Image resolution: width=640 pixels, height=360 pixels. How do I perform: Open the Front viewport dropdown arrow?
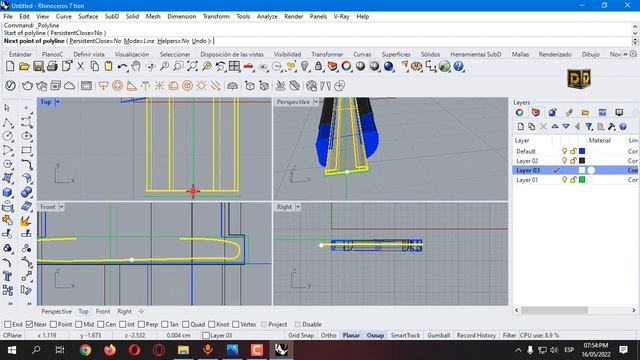point(62,207)
